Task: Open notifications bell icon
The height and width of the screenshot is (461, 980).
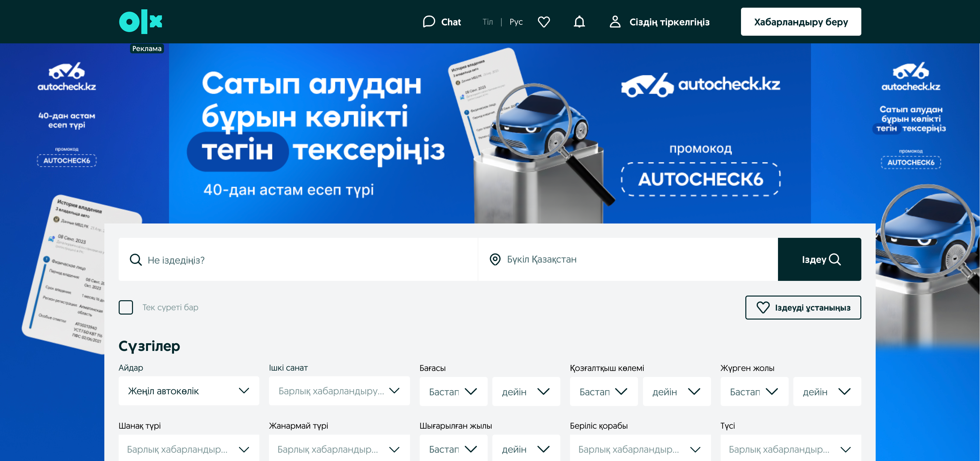Action: click(579, 22)
